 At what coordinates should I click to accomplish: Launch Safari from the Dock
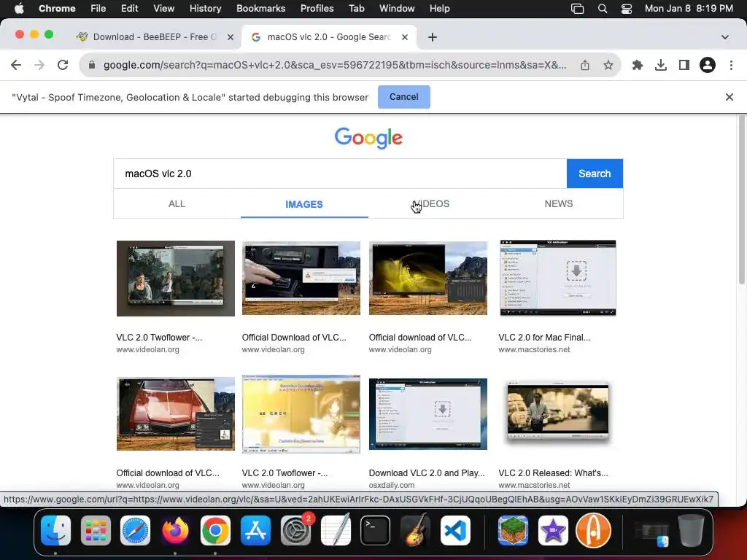click(135, 531)
